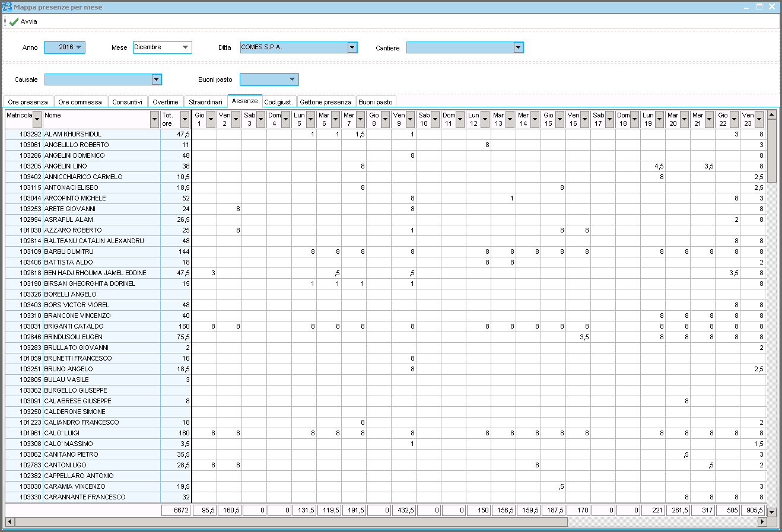Open the Nome column filter arrow

pos(155,119)
